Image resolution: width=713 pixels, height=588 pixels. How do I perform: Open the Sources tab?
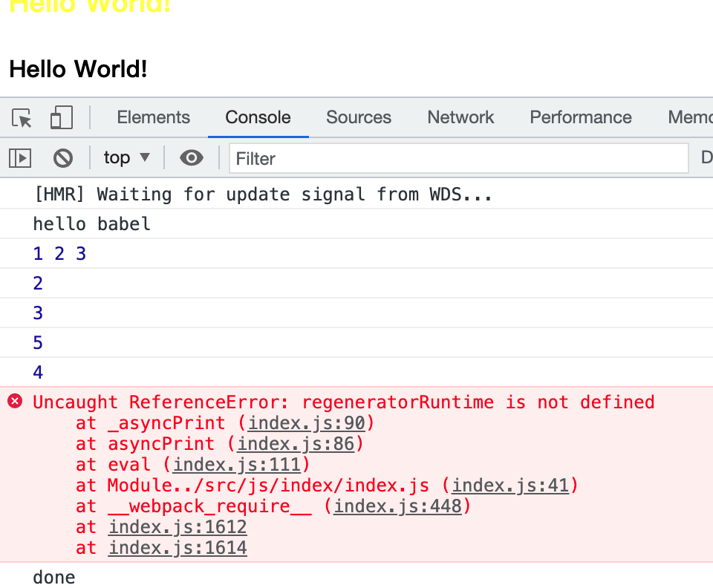(x=358, y=117)
